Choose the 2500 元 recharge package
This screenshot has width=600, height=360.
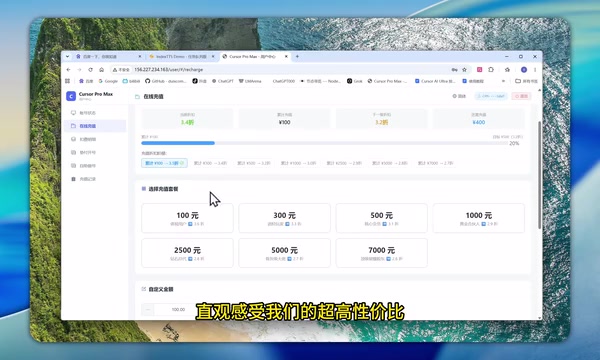[187, 253]
